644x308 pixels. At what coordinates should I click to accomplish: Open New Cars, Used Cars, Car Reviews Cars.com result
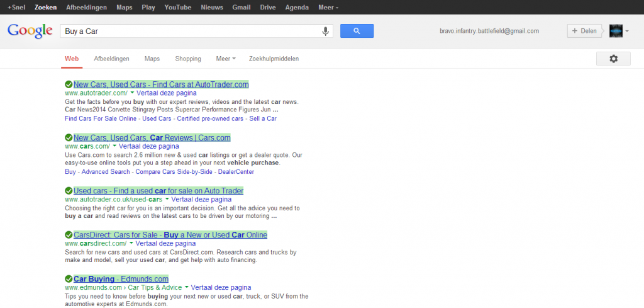pos(152,137)
